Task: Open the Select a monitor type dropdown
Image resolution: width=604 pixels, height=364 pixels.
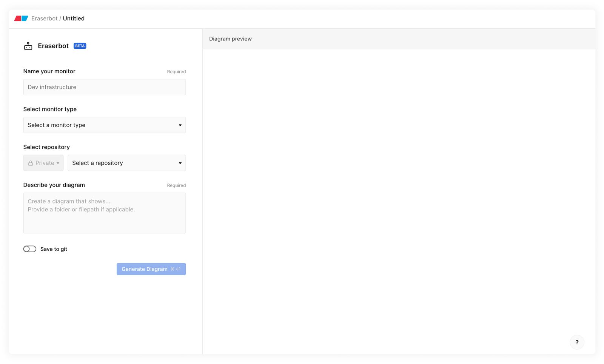Action: tap(105, 125)
